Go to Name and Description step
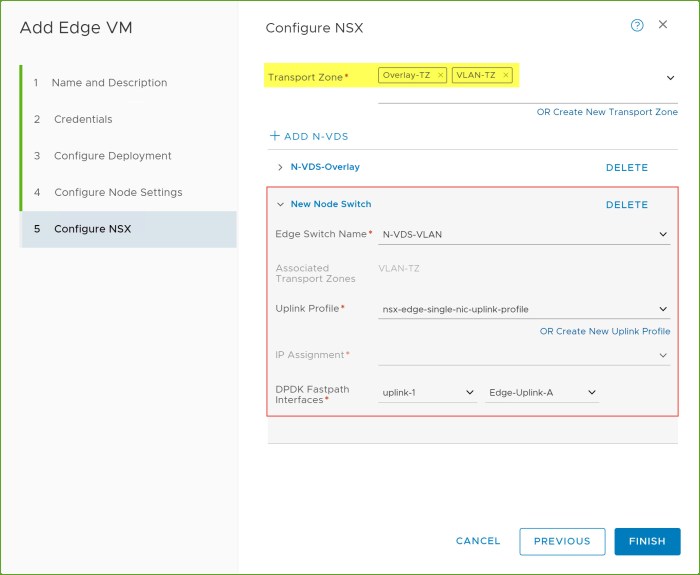700x575 pixels. [110, 83]
